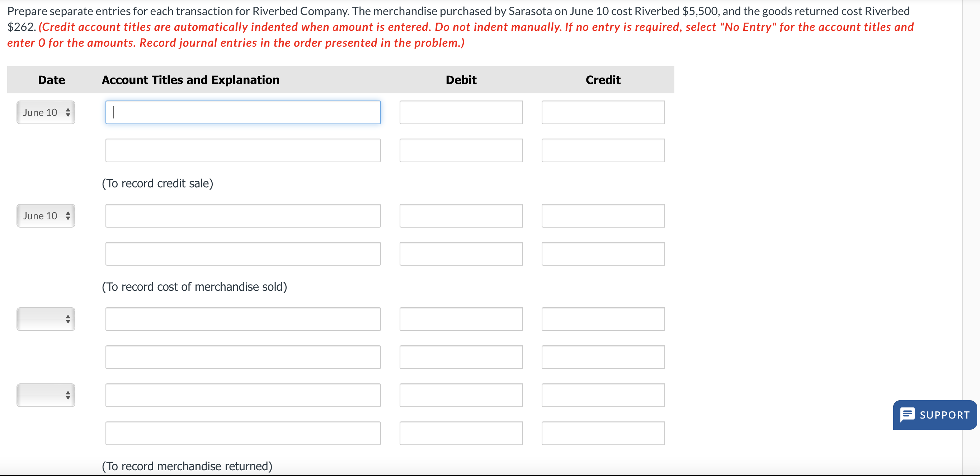Select first account title field for cost of merchandise sold
The height and width of the screenshot is (476, 980).
click(243, 215)
